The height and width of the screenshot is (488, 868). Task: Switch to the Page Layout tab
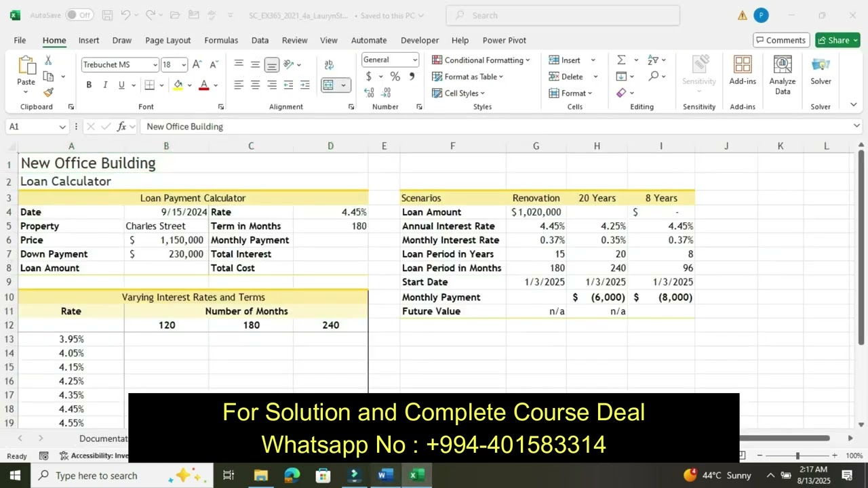pos(168,40)
